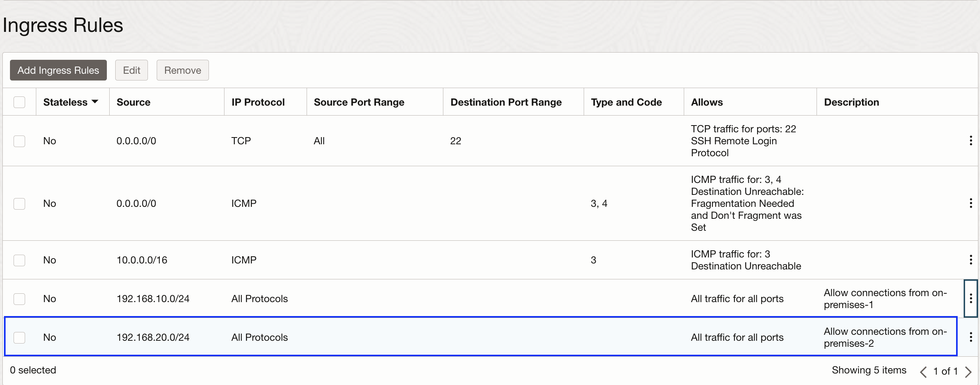
Task: Open actions menu for 192.168.20.0/24 rule
Action: pyautogui.click(x=970, y=337)
